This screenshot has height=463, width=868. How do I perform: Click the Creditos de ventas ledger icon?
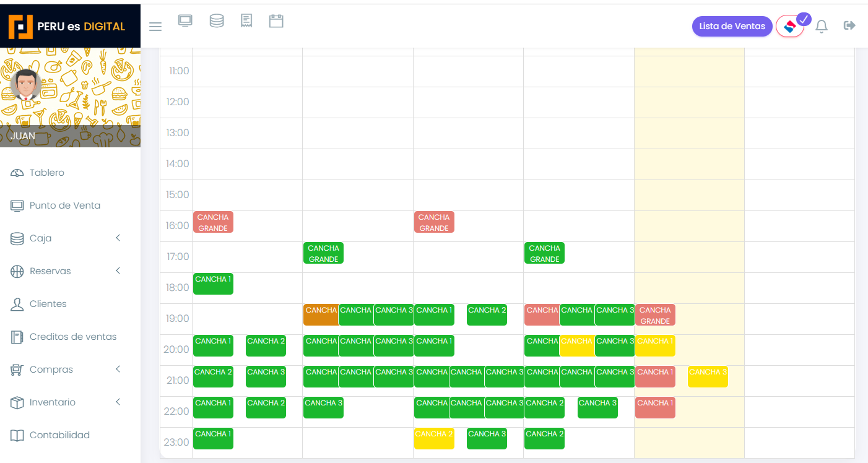pos(17,337)
